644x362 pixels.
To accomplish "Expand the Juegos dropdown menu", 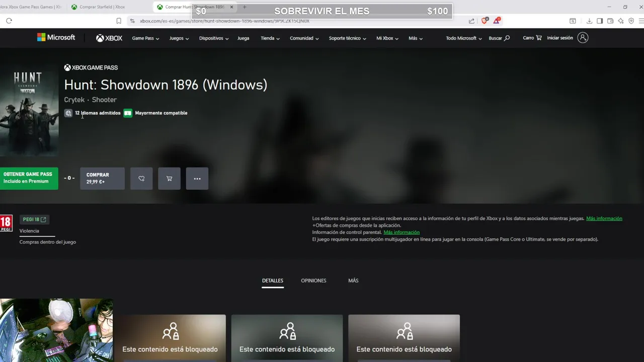I will 179,38.
